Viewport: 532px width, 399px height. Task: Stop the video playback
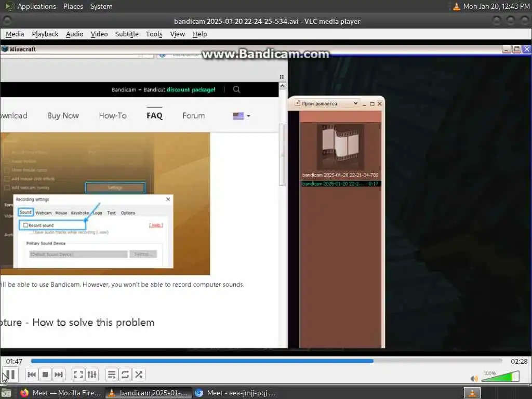(45, 375)
